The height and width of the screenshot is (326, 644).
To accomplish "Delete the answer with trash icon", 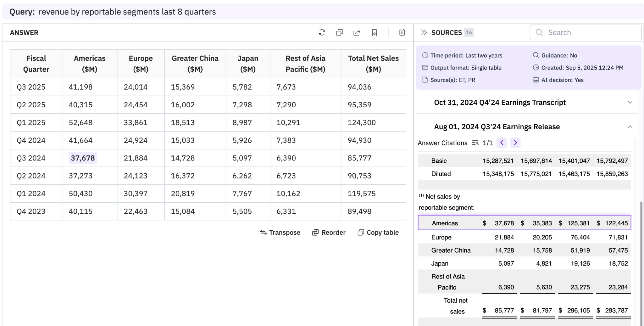I will (x=402, y=32).
